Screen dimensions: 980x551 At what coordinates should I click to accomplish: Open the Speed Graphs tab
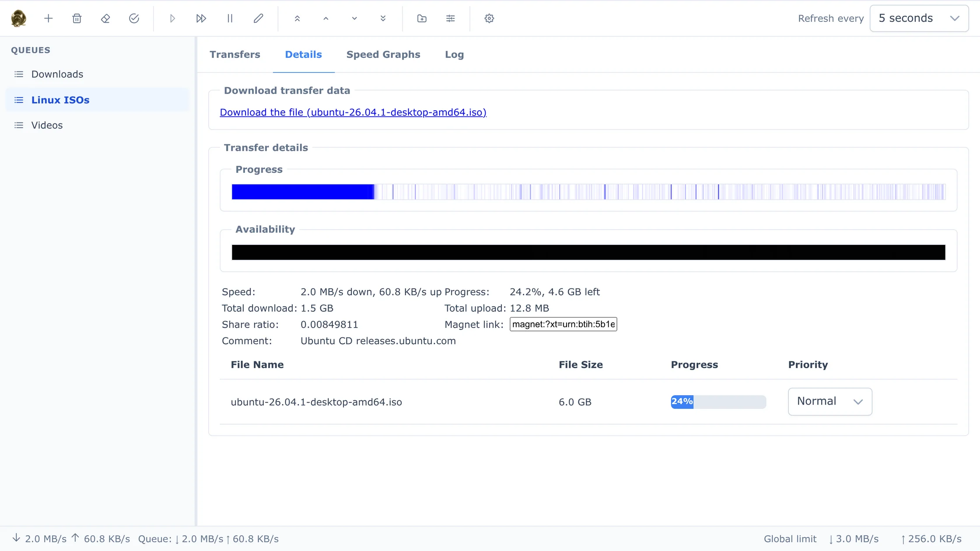[x=383, y=55]
